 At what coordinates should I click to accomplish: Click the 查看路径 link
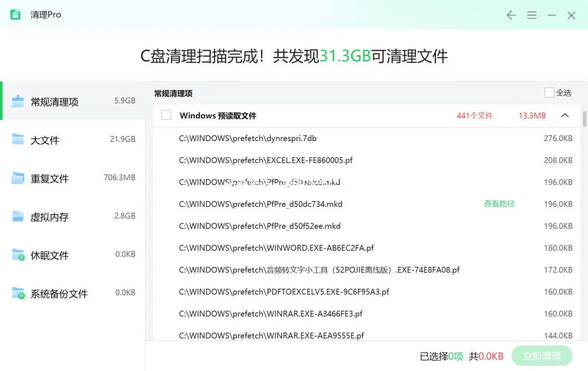(x=499, y=204)
